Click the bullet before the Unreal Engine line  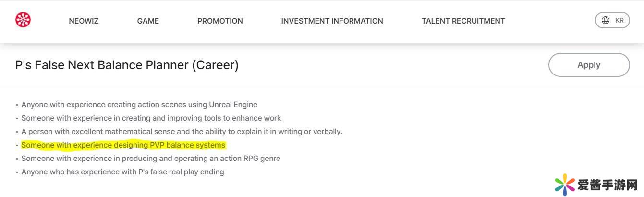17,105
